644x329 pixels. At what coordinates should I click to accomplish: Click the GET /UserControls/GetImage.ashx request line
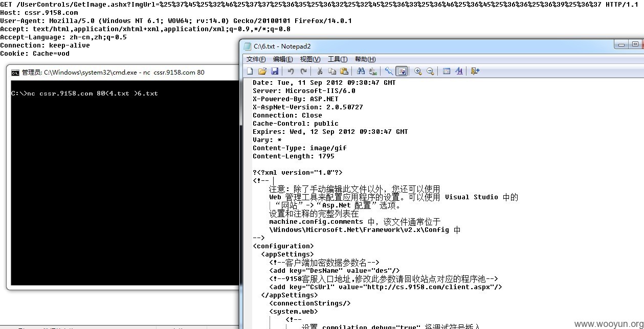319,5
